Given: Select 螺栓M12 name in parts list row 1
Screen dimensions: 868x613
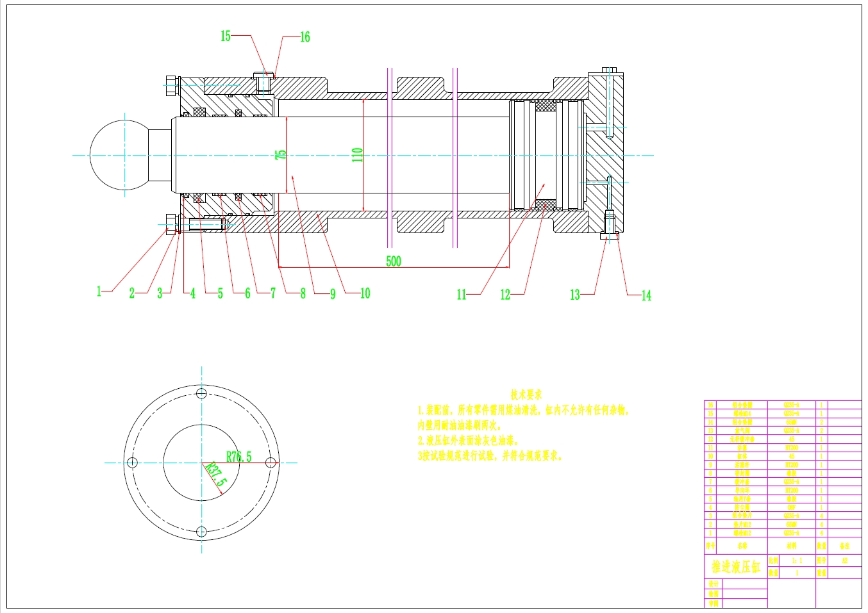Looking at the screenshot, I should pyautogui.click(x=742, y=533).
